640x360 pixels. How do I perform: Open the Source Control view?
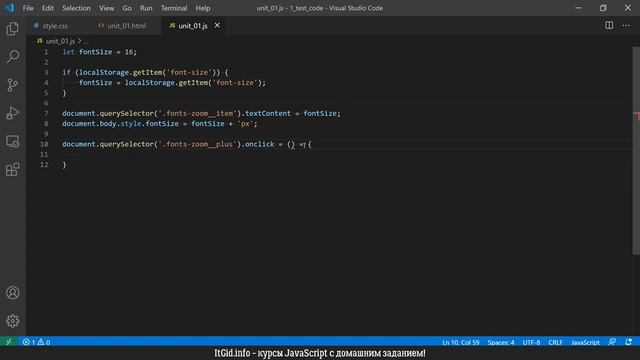(13, 85)
